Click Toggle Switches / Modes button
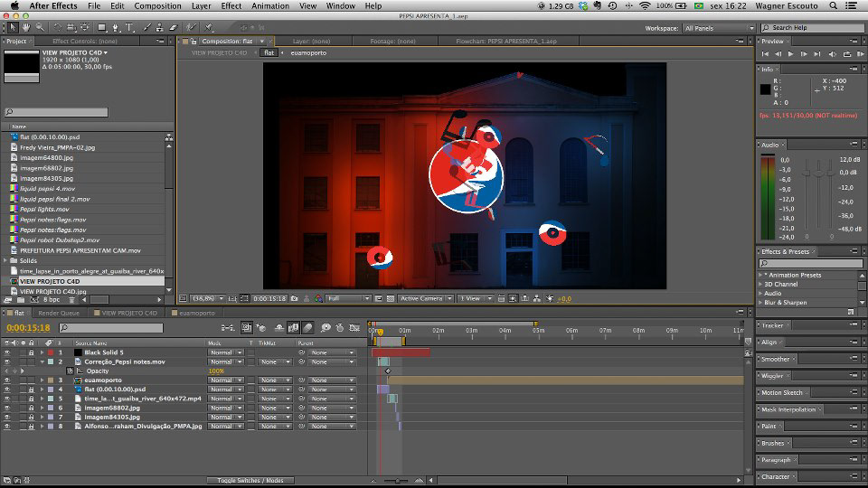The height and width of the screenshot is (488, 868). pyautogui.click(x=250, y=481)
